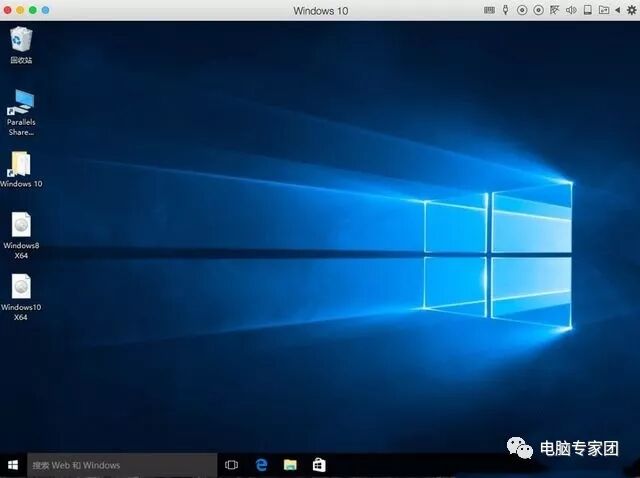Click the red close window button
The width and height of the screenshot is (640, 478).
pyautogui.click(x=7, y=10)
